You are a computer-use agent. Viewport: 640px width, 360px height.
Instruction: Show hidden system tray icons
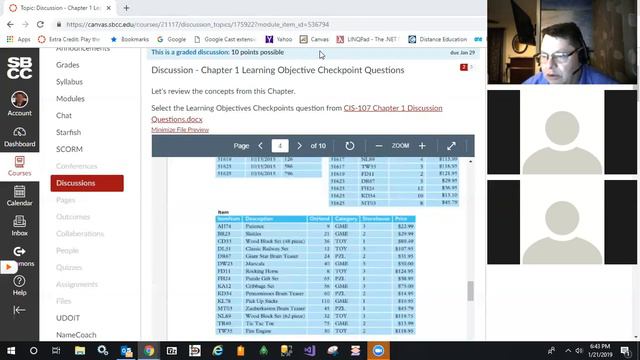[568, 351]
